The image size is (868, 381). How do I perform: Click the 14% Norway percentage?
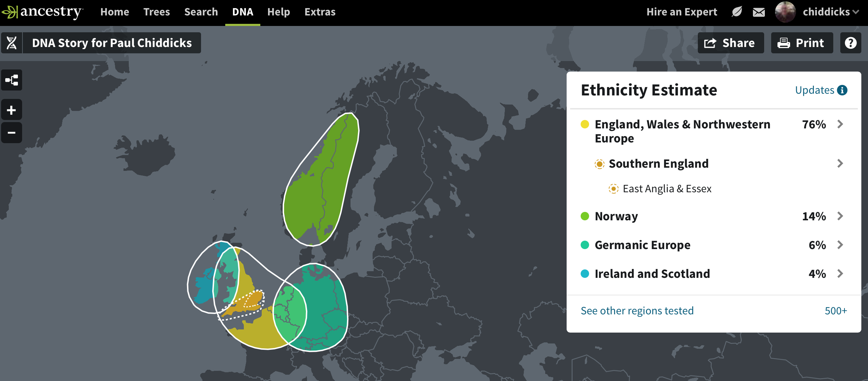point(814,216)
